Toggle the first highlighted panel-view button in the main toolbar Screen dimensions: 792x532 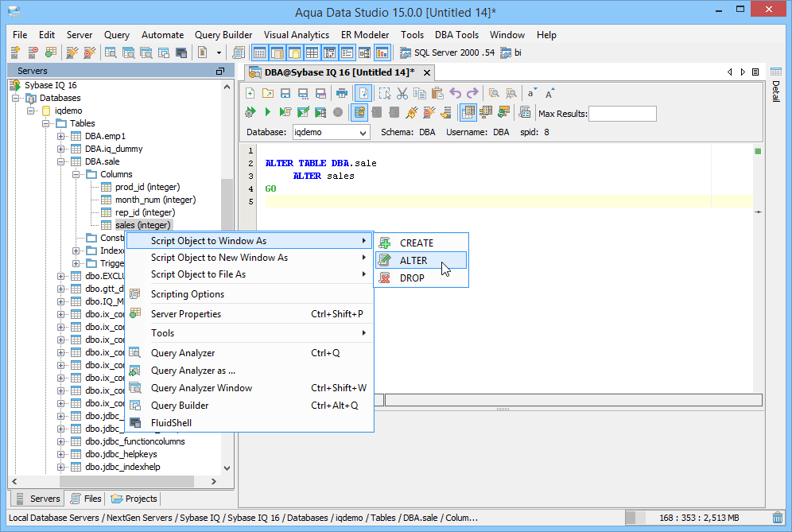[x=259, y=52]
